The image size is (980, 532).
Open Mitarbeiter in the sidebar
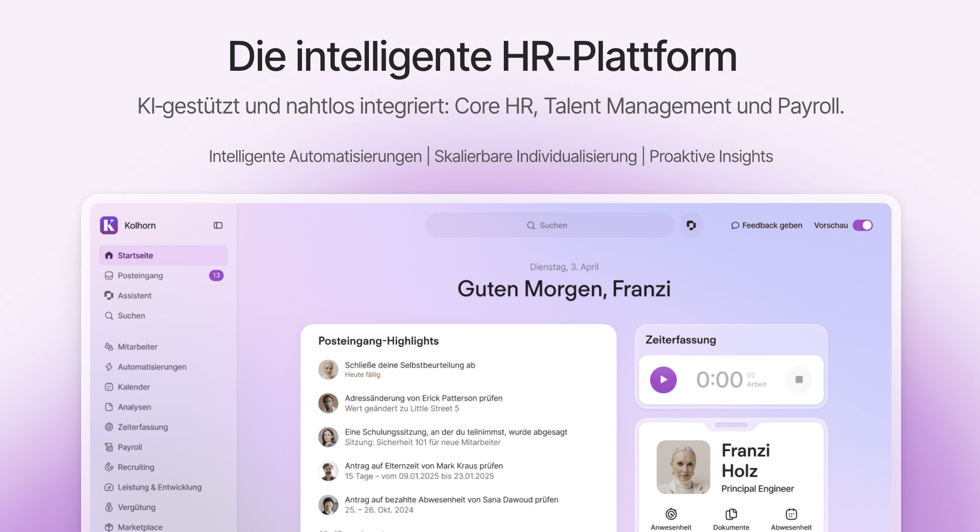(x=163, y=347)
